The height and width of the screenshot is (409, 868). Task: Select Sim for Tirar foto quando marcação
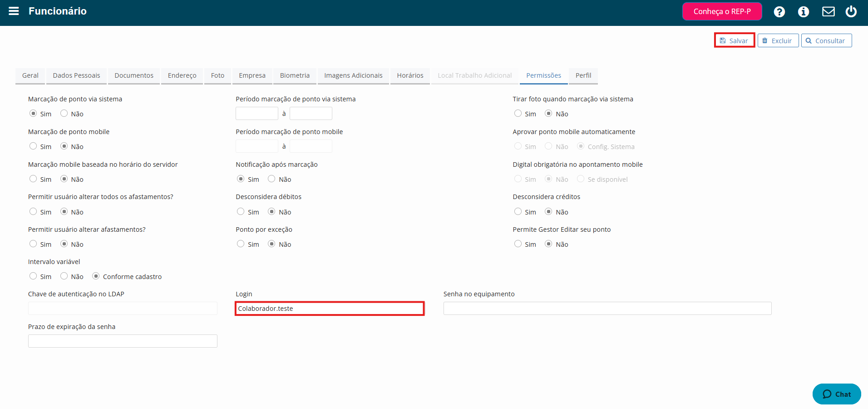point(518,113)
